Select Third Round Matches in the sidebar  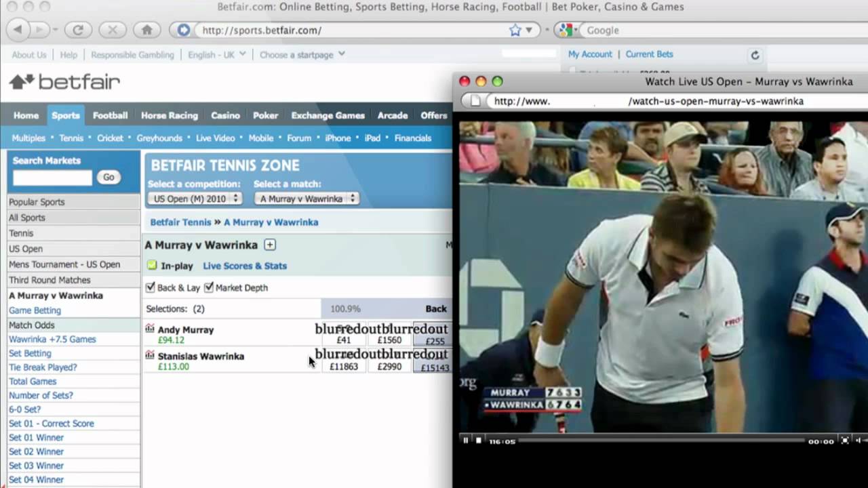(x=73, y=280)
